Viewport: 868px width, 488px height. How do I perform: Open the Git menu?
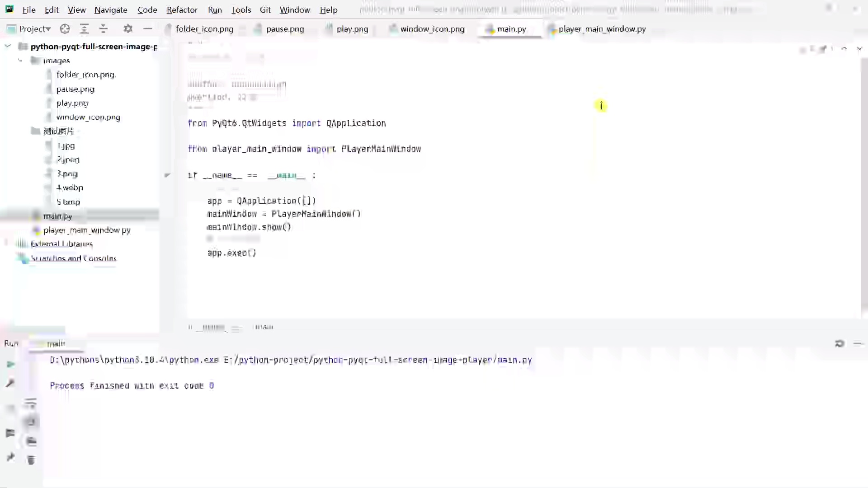pyautogui.click(x=266, y=9)
